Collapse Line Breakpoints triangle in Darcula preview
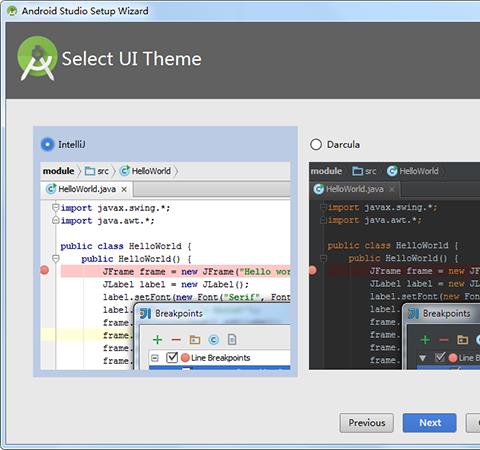Viewport: 480px width, 450px height. (423, 358)
